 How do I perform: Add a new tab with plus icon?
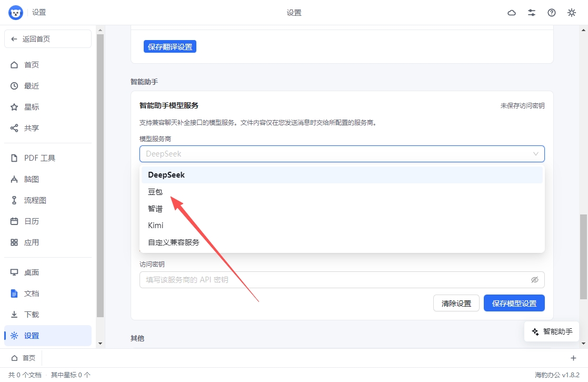[573, 358]
